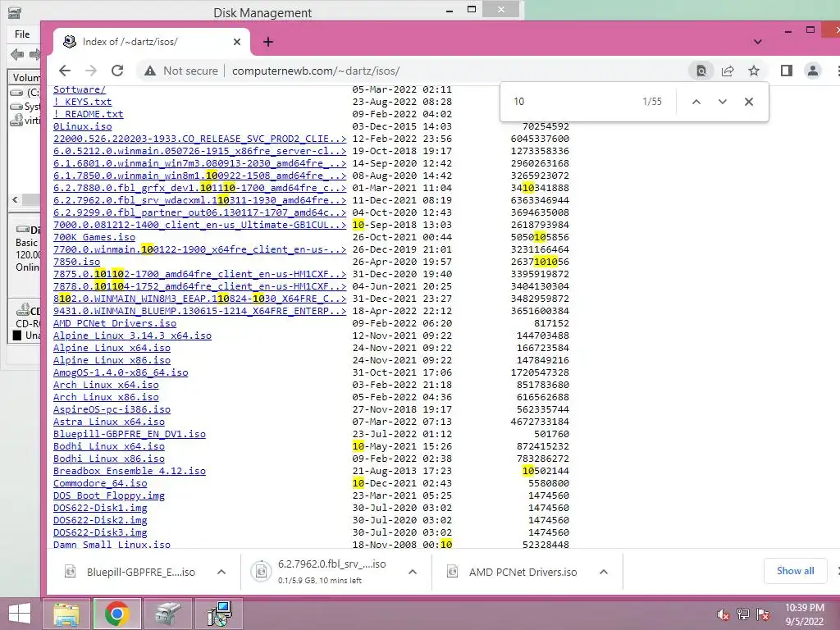
Task: Go forward using browser forward arrow
Action: tap(91, 71)
